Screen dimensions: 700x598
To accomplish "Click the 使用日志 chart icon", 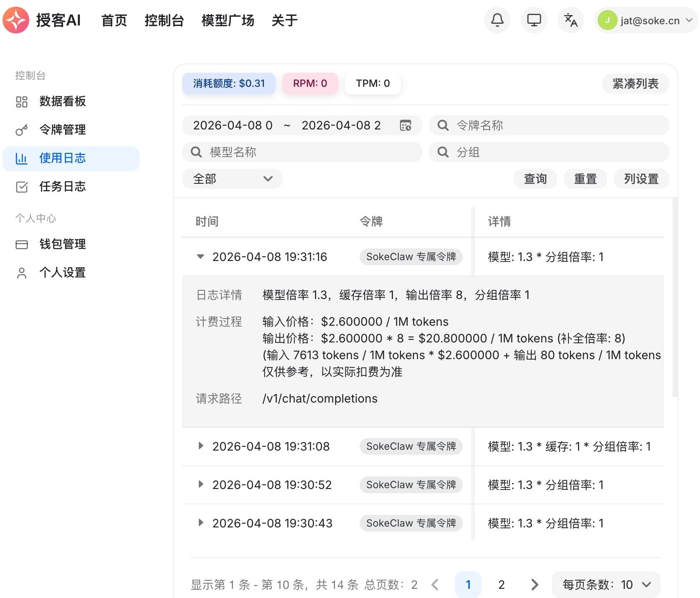I will pos(22,158).
